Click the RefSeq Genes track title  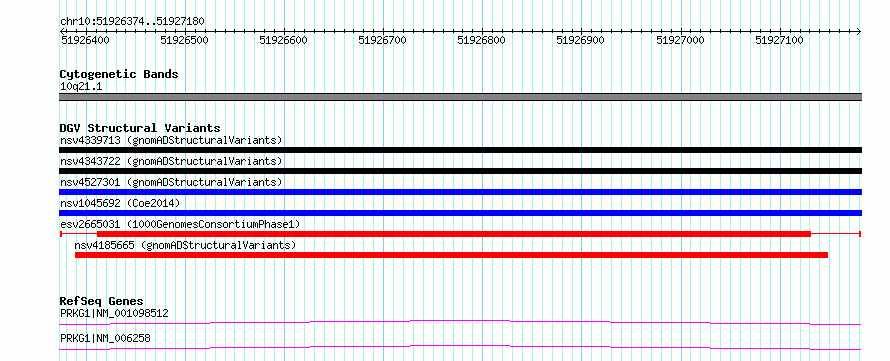[x=102, y=301]
